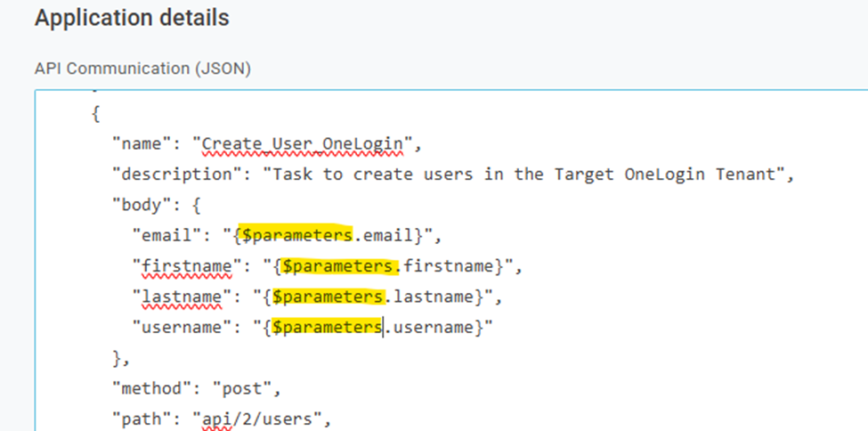Place cursor on body's closing brace line
868x431 pixels.
pos(120,358)
